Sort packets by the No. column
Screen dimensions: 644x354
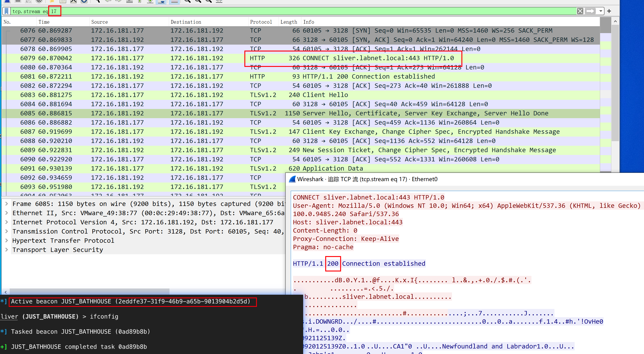[x=19, y=22]
